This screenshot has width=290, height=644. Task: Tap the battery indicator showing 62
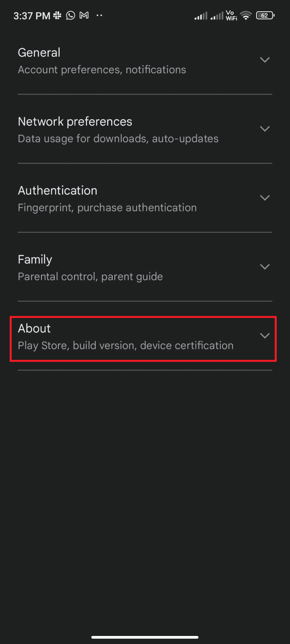click(265, 15)
